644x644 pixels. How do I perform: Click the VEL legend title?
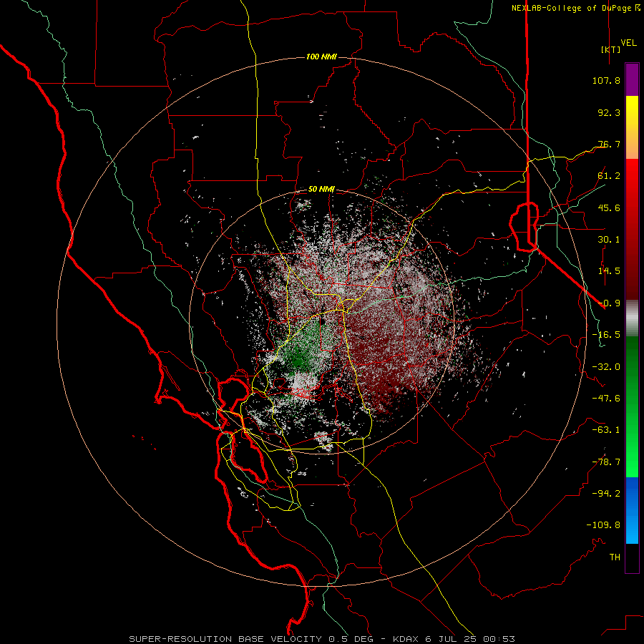tap(628, 43)
